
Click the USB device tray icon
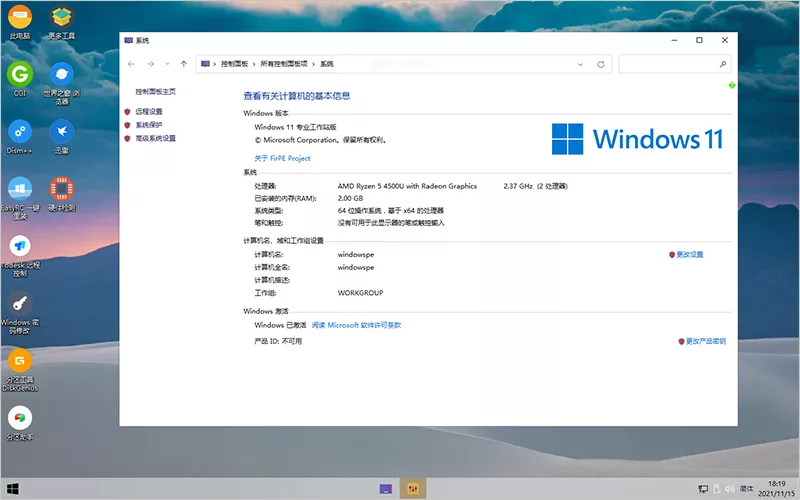click(x=716, y=489)
